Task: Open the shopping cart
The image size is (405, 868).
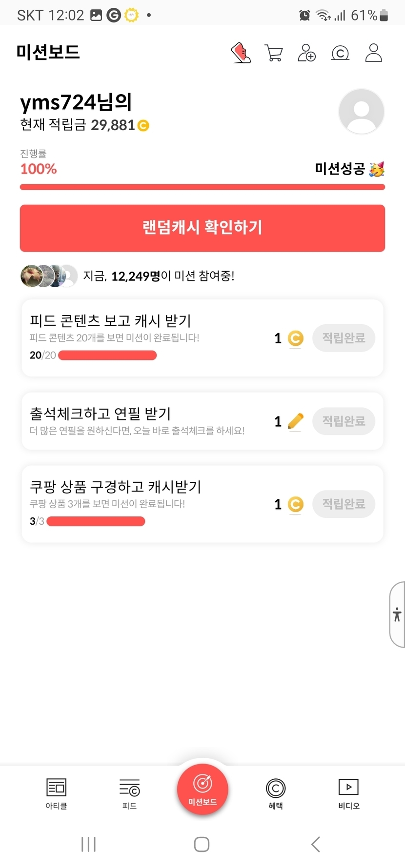Action: (274, 53)
